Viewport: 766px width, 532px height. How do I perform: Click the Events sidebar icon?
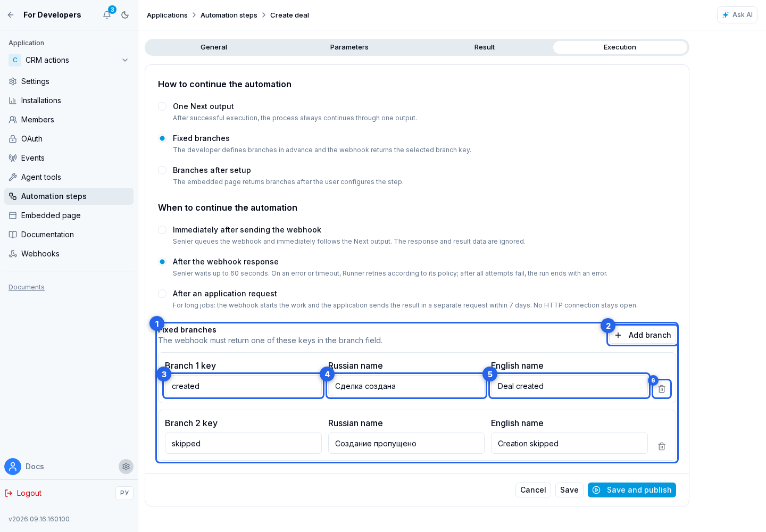click(x=13, y=158)
